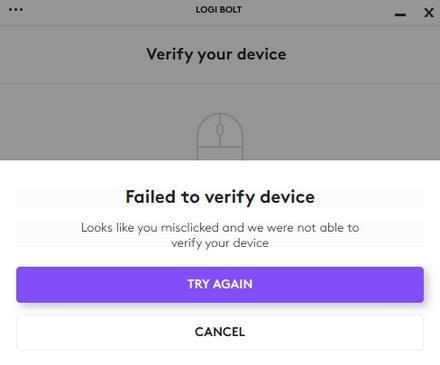
Task: Close the Logi Bolt window
Action: click(429, 13)
